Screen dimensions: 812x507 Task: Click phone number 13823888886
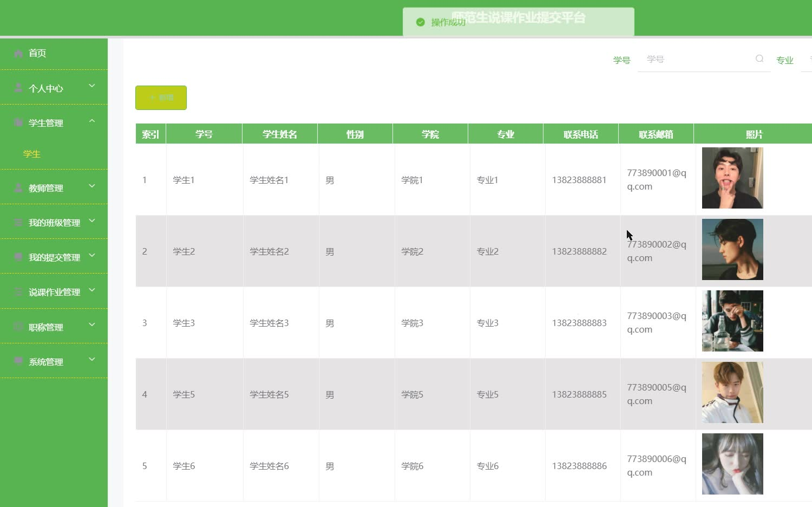coord(579,466)
